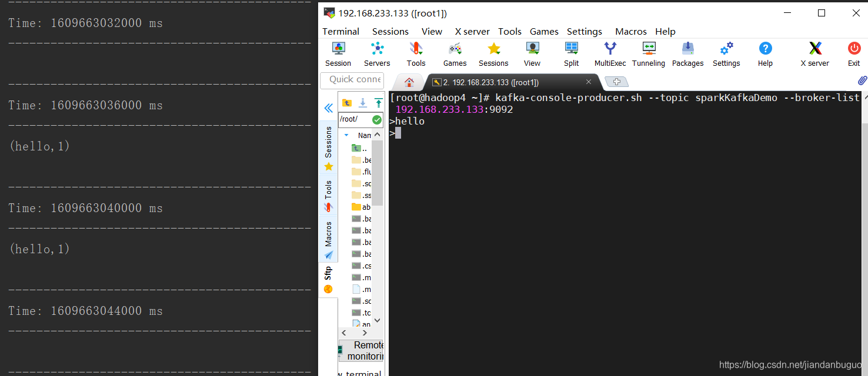The width and height of the screenshot is (868, 376).
Task: Go to the Home tab icon
Action: pyautogui.click(x=409, y=82)
